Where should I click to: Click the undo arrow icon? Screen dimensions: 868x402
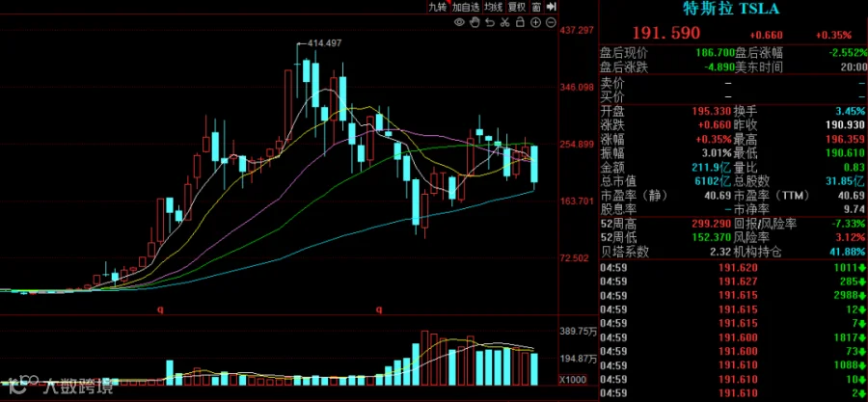(x=489, y=23)
